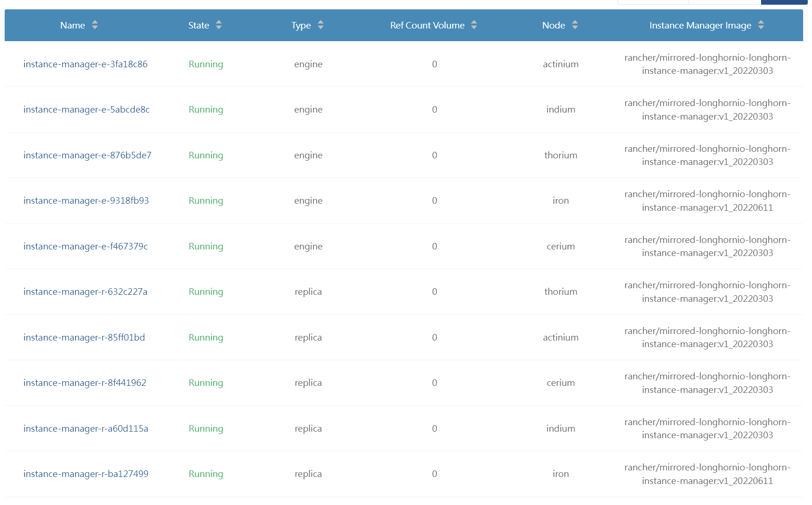This screenshot has height=505, width=812.
Task: Sort the Instance Manager Image column descending
Action: (x=761, y=28)
